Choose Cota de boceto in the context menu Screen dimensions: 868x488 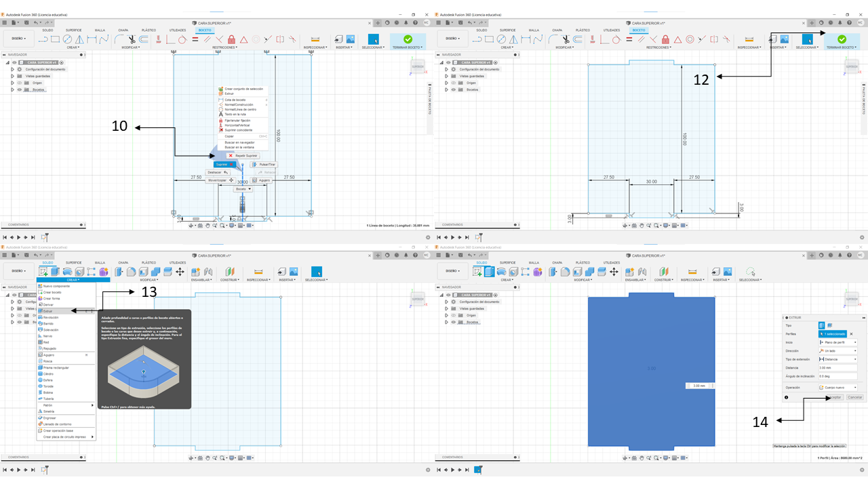point(242,100)
